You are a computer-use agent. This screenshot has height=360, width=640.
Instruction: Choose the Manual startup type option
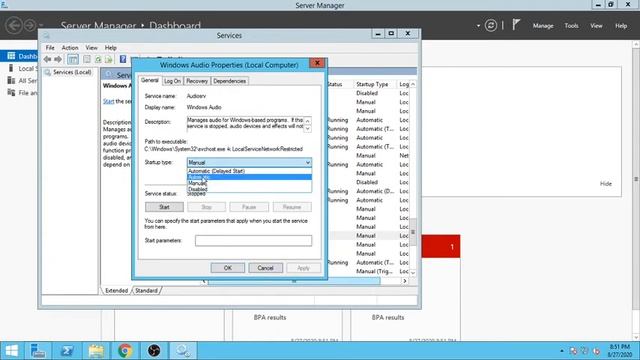click(249, 183)
